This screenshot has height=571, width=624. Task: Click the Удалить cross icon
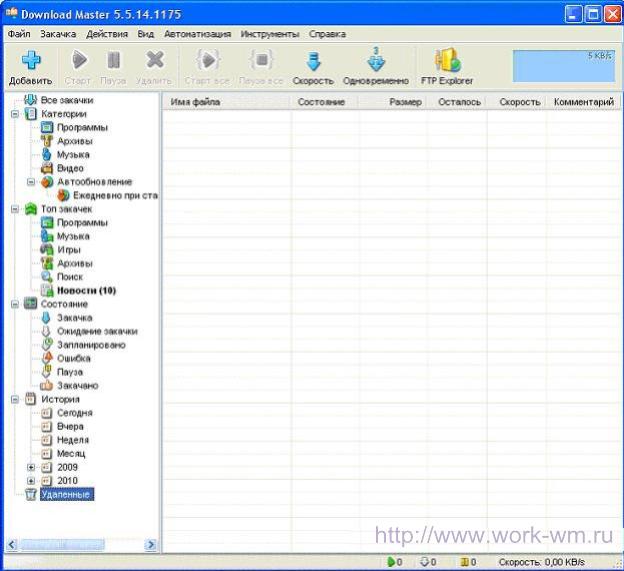(155, 60)
